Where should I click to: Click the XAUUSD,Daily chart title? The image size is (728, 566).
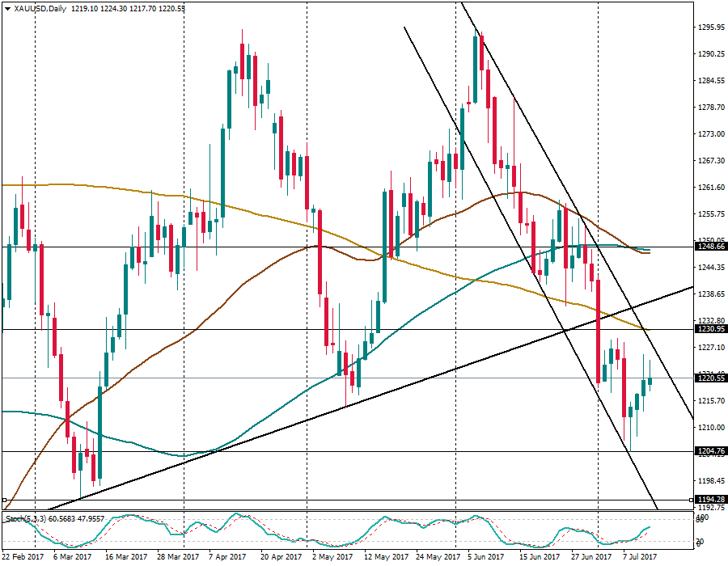[x=37, y=8]
